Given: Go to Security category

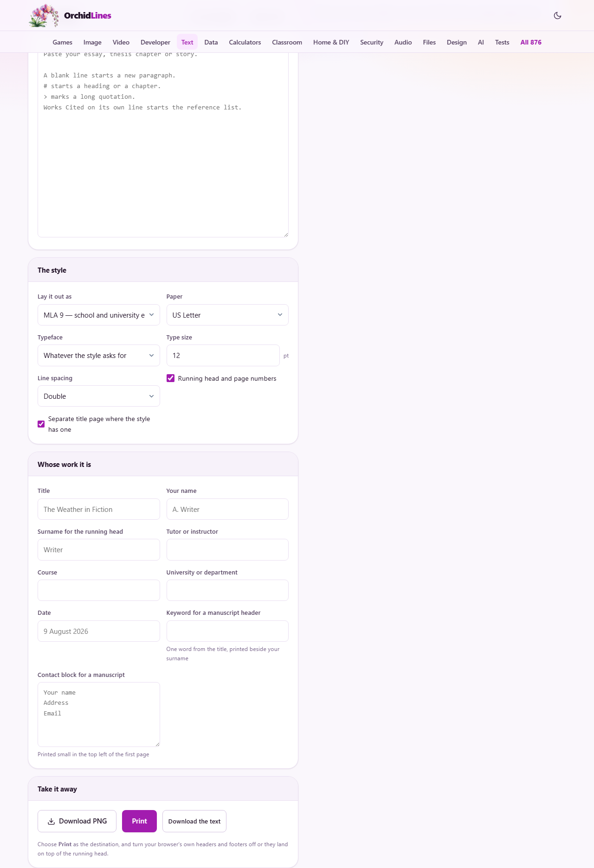Looking at the screenshot, I should point(372,42).
